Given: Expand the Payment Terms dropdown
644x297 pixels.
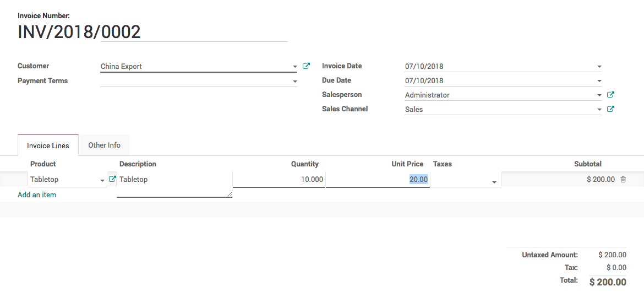Looking at the screenshot, I should tap(295, 82).
